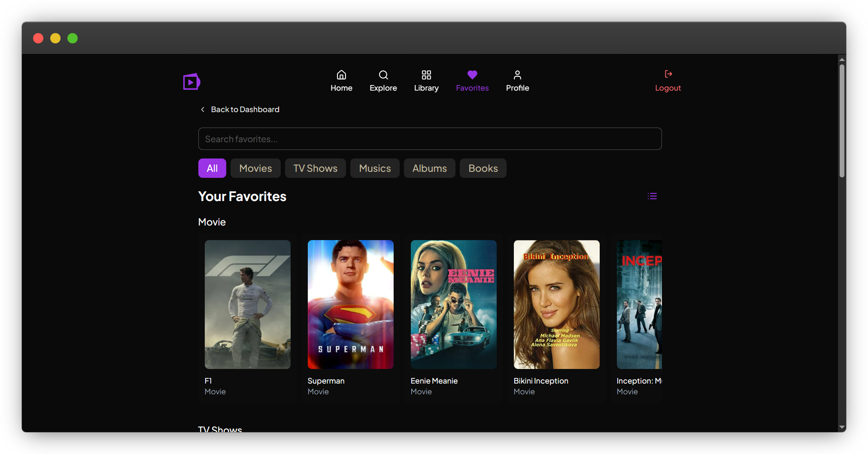
Task: Click the purple app logo icon
Action: point(191,82)
